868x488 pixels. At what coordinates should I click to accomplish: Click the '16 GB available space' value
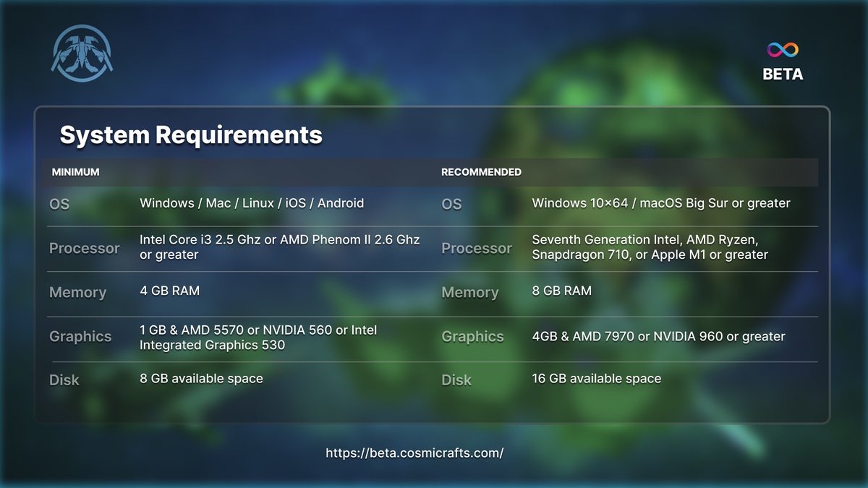(596, 378)
